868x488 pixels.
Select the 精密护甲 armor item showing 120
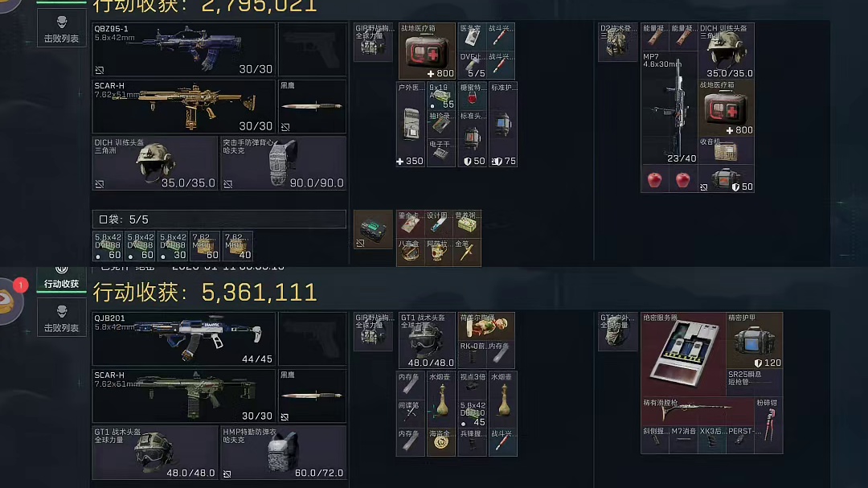pos(754,341)
